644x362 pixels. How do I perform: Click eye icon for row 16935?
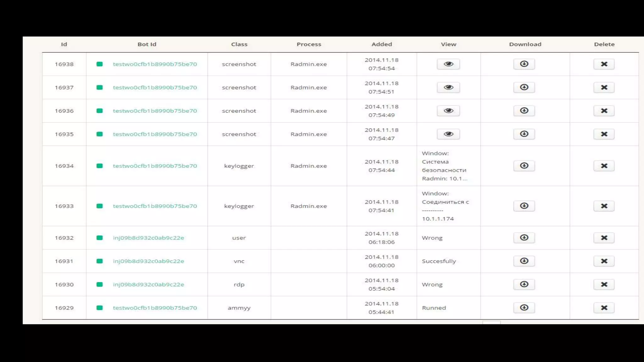click(x=448, y=134)
